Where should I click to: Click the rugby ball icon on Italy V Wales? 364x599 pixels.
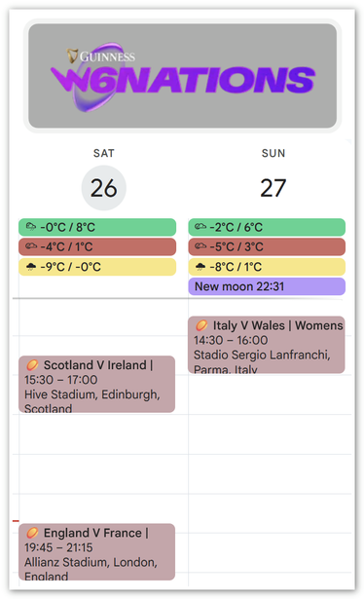tap(201, 325)
